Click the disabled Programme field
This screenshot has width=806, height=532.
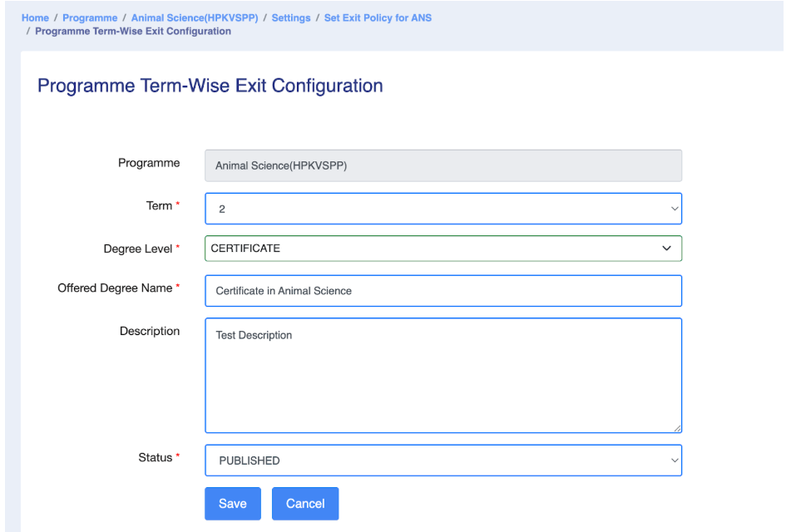(443, 165)
